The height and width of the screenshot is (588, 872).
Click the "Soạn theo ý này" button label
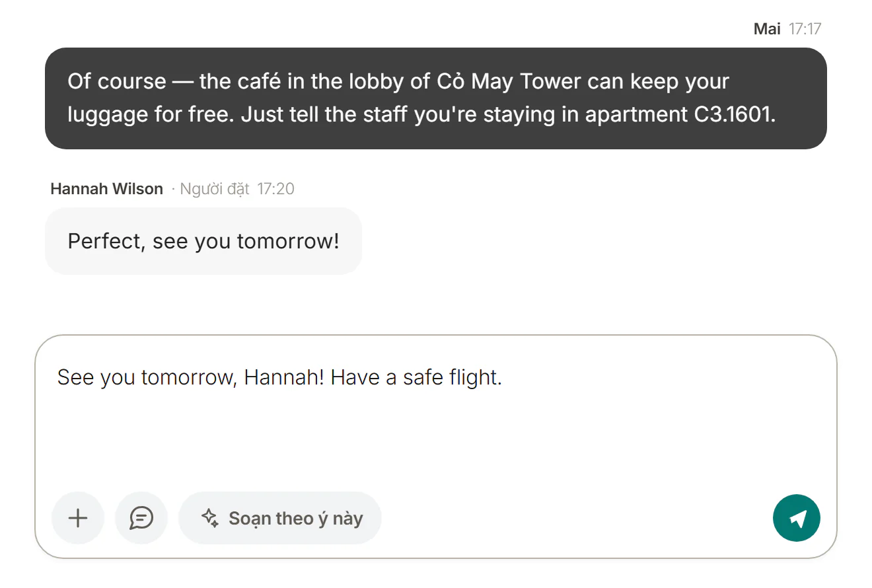click(x=296, y=519)
